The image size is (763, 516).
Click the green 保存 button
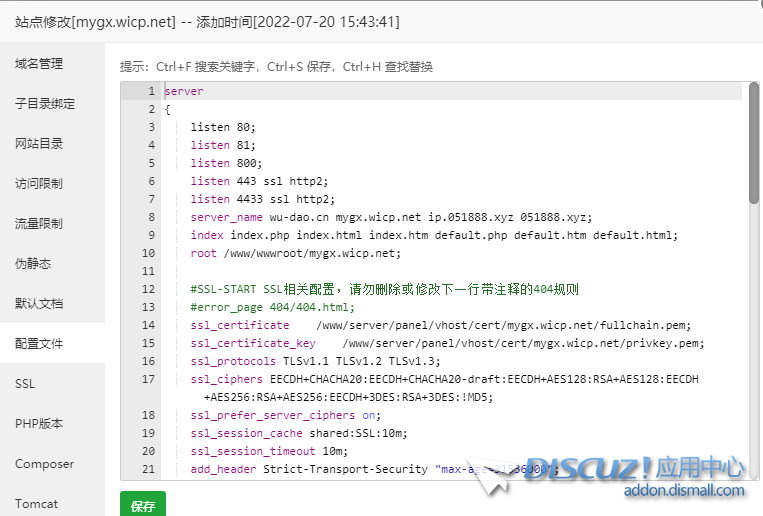pyautogui.click(x=143, y=504)
